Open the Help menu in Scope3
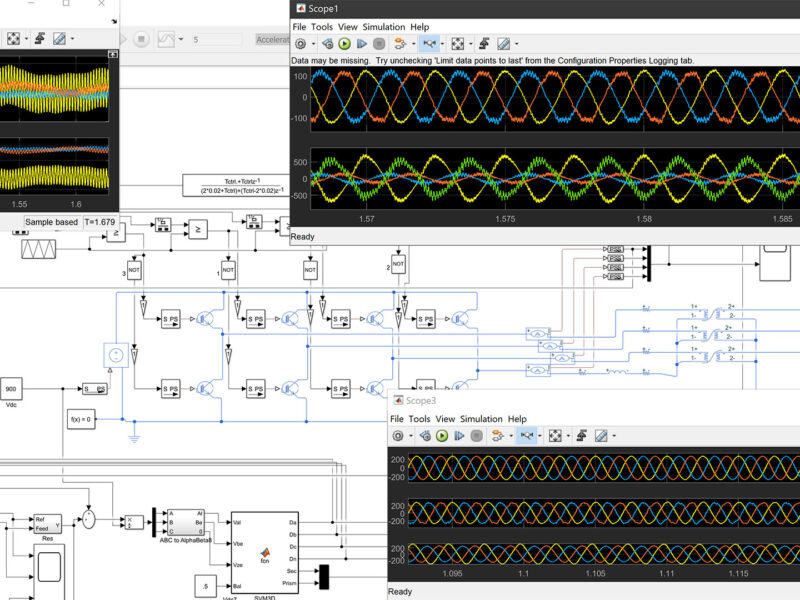Viewport: 800px width, 600px height. coord(517,419)
